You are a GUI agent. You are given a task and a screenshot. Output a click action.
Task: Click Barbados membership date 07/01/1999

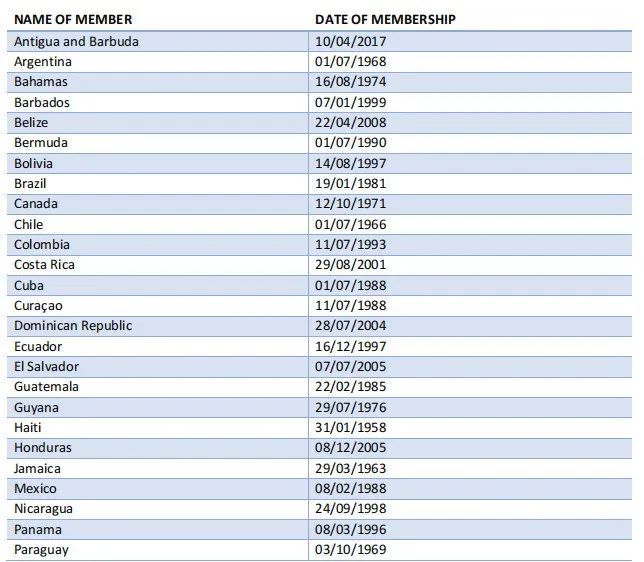coord(350,102)
